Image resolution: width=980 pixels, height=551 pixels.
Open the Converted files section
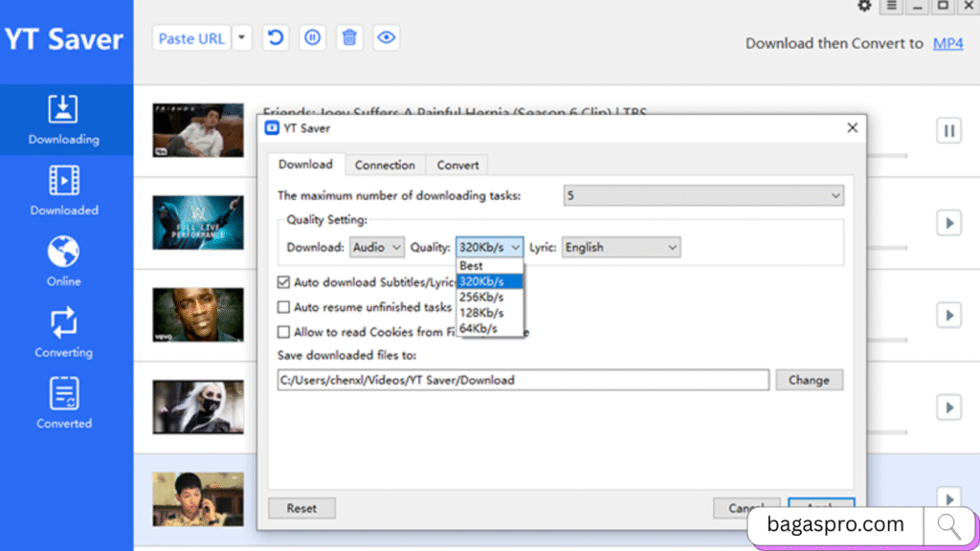coord(64,403)
